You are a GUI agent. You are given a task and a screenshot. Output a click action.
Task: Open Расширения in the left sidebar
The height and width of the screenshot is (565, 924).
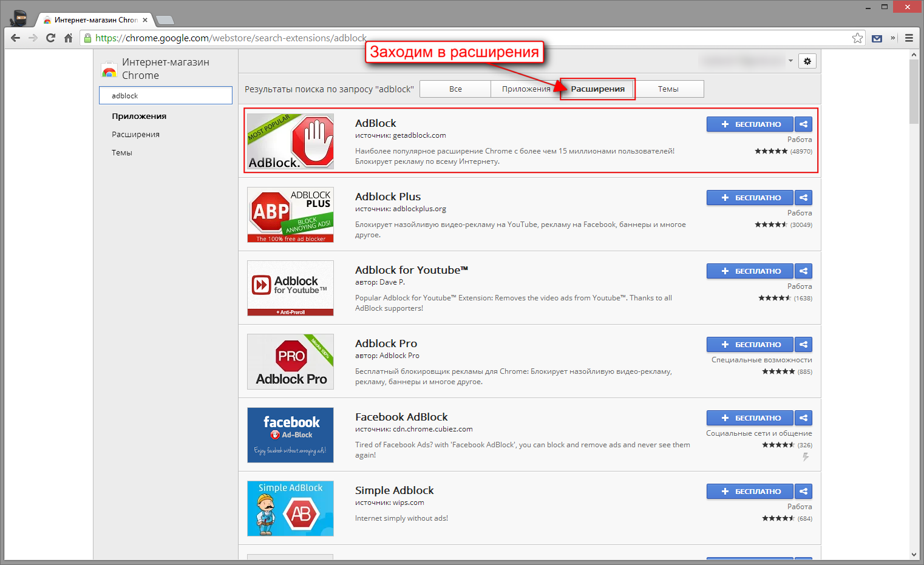pos(135,134)
